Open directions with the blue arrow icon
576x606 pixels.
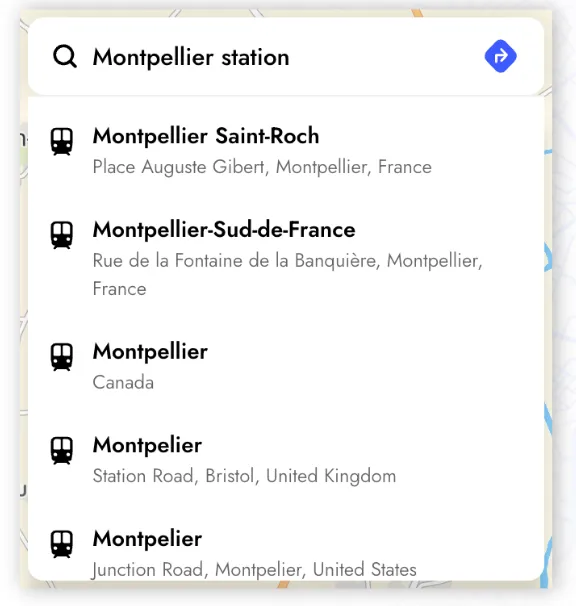501,56
